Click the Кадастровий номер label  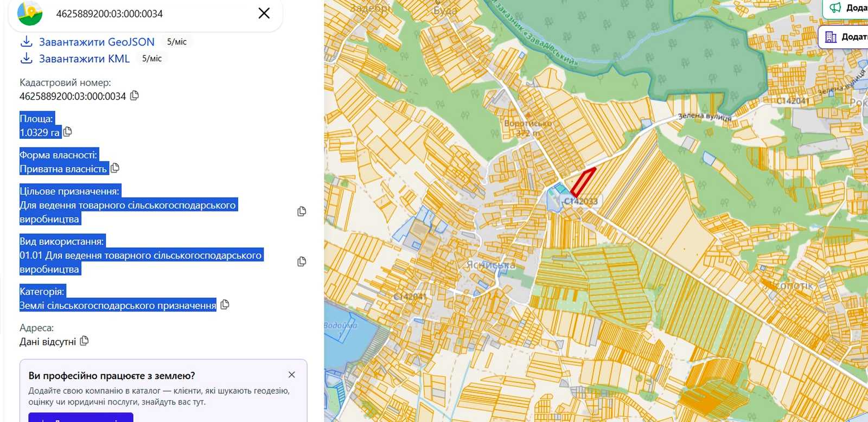click(x=65, y=82)
